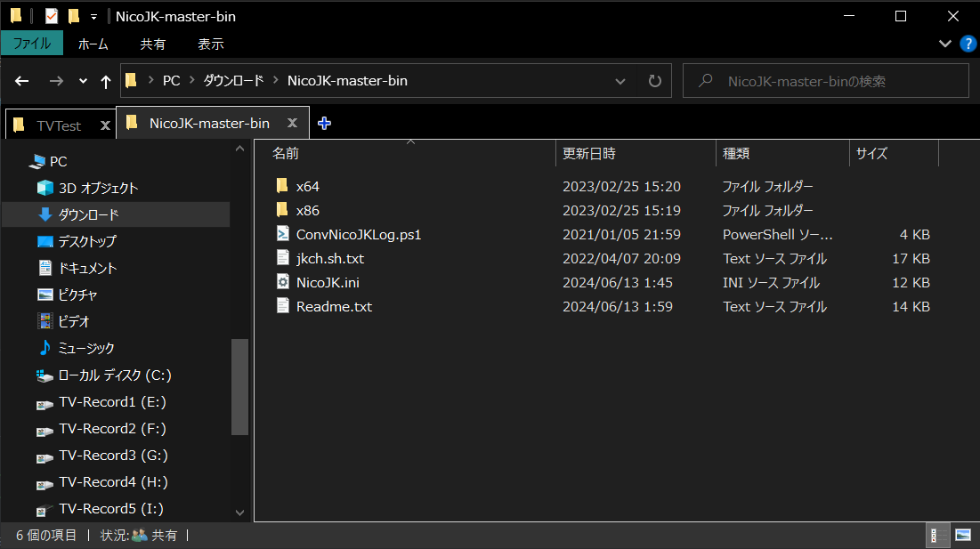Click the back navigation arrow
The width and height of the screenshot is (980, 549).
tap(22, 81)
